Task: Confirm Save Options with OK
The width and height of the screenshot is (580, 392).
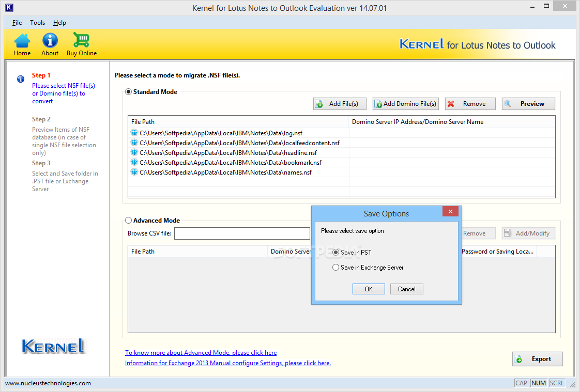Action: [x=369, y=289]
